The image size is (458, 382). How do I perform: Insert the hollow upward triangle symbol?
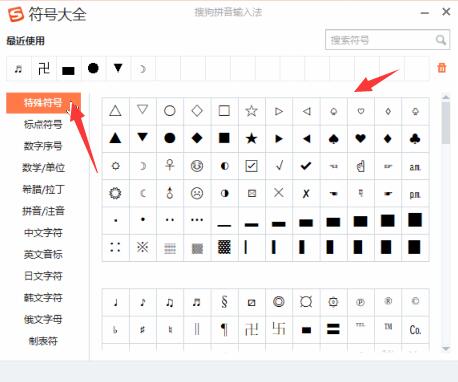tap(115, 111)
